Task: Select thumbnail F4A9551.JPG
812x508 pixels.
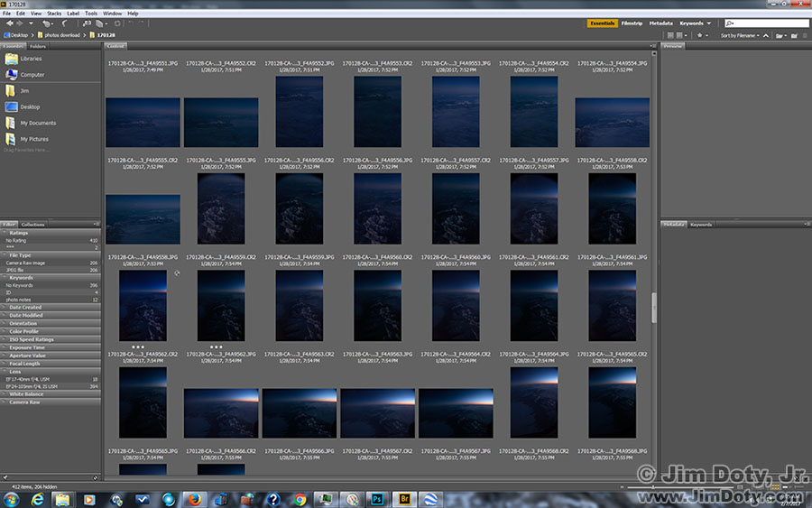Action: pos(143,122)
